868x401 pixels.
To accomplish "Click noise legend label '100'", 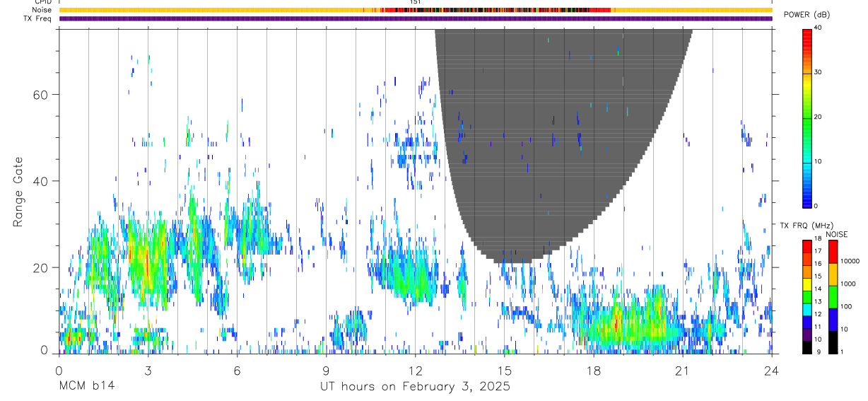I will tap(847, 306).
